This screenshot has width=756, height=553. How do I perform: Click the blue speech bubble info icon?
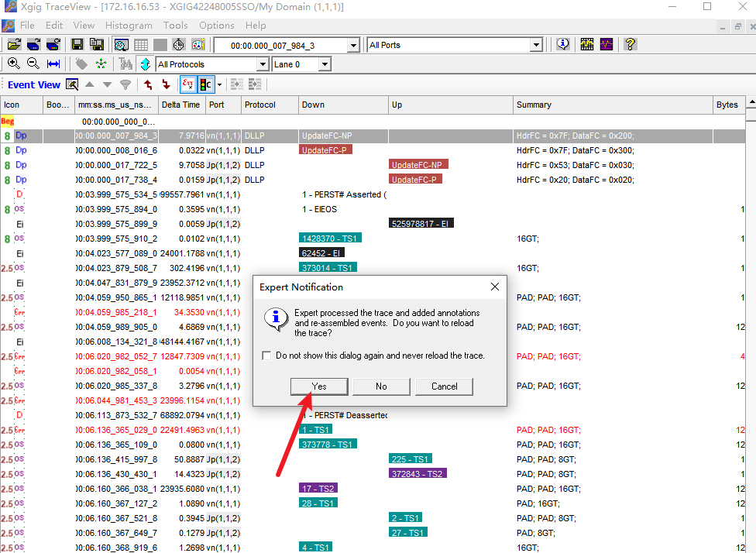pyautogui.click(x=562, y=45)
